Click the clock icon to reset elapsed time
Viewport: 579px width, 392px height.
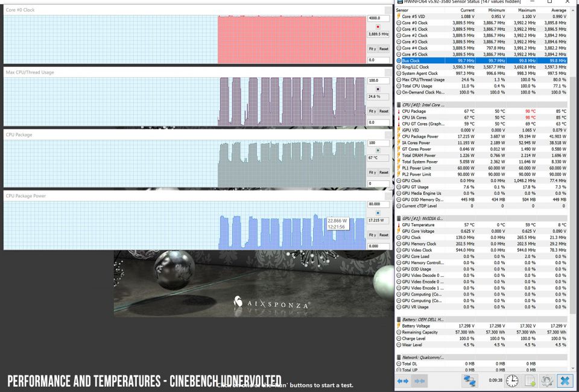click(x=512, y=381)
